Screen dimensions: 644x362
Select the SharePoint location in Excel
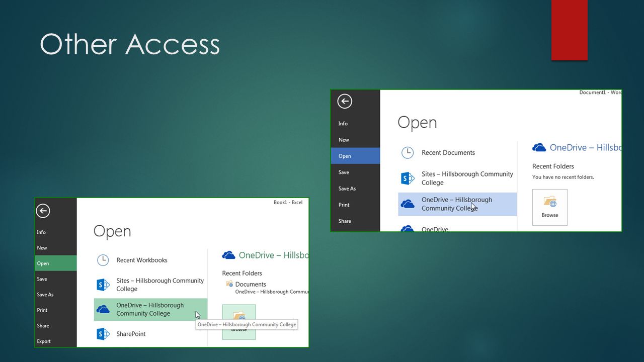[150, 334]
